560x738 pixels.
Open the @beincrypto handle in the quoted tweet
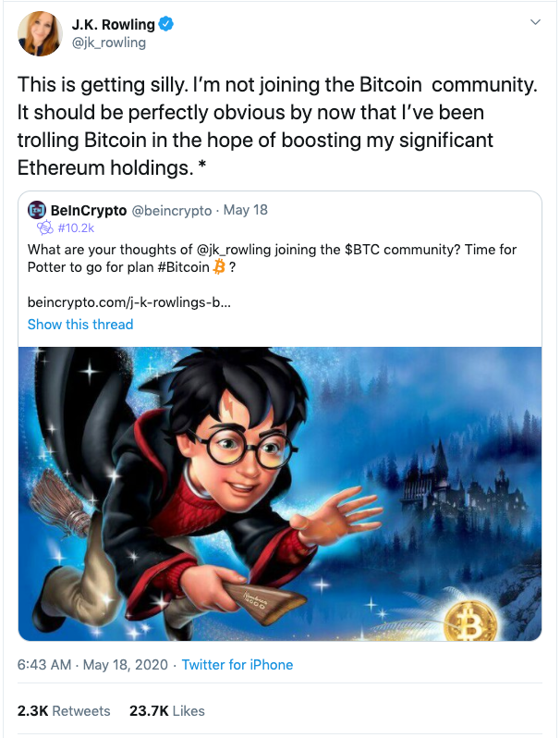pos(172,210)
